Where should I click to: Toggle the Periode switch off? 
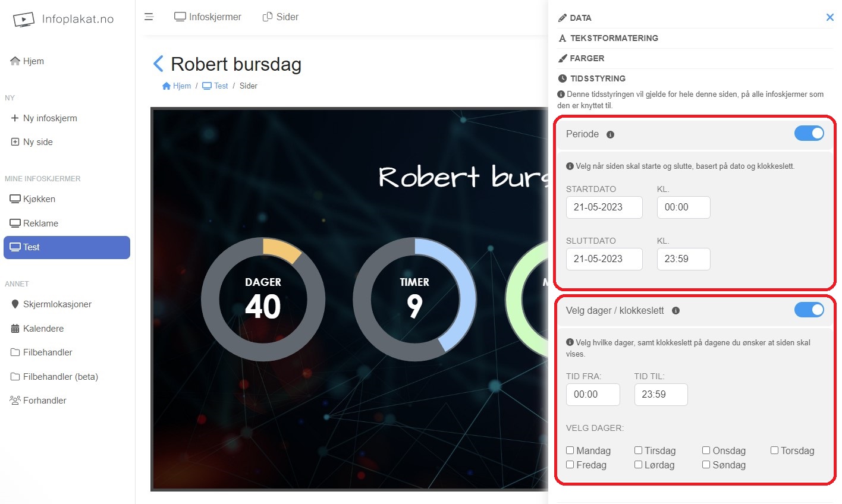(x=809, y=133)
